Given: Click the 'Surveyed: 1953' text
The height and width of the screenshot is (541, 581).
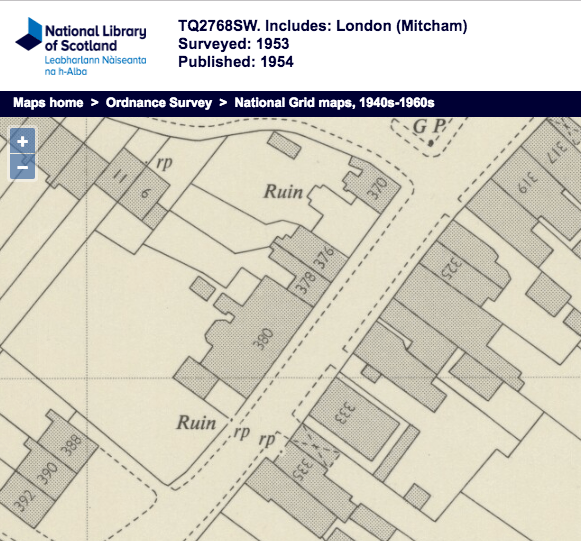Looking at the screenshot, I should pos(233,44).
